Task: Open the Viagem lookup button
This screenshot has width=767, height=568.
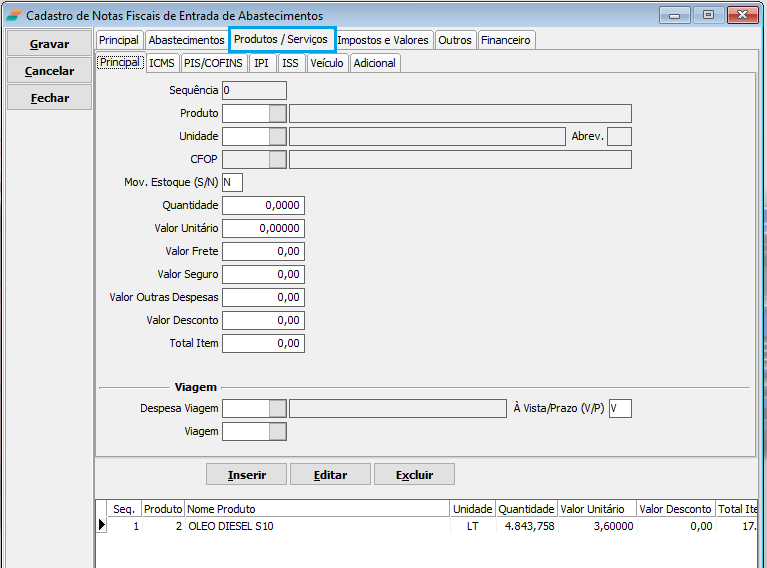Action: (278, 431)
